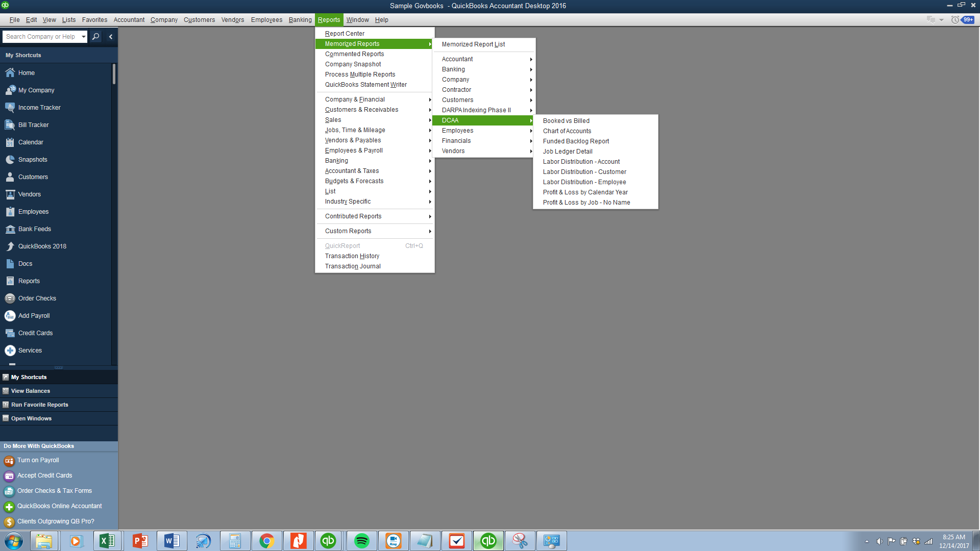Click Turn on Payroll icon
Screen dimensions: 980x551
[x=9, y=461]
